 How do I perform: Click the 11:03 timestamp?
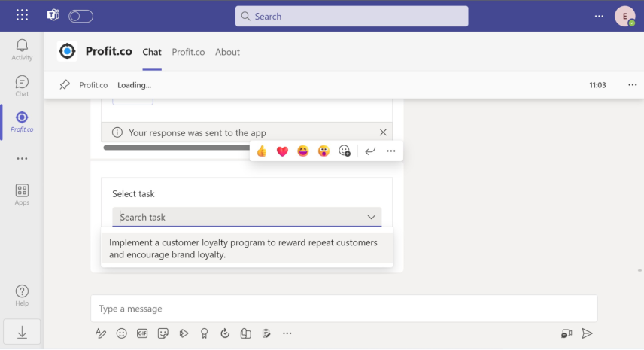[x=597, y=85]
